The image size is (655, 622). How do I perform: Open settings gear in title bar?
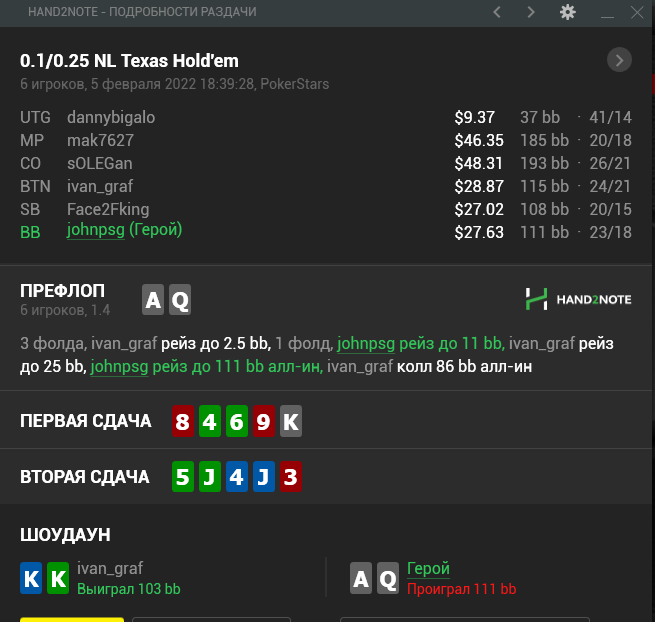click(x=568, y=12)
